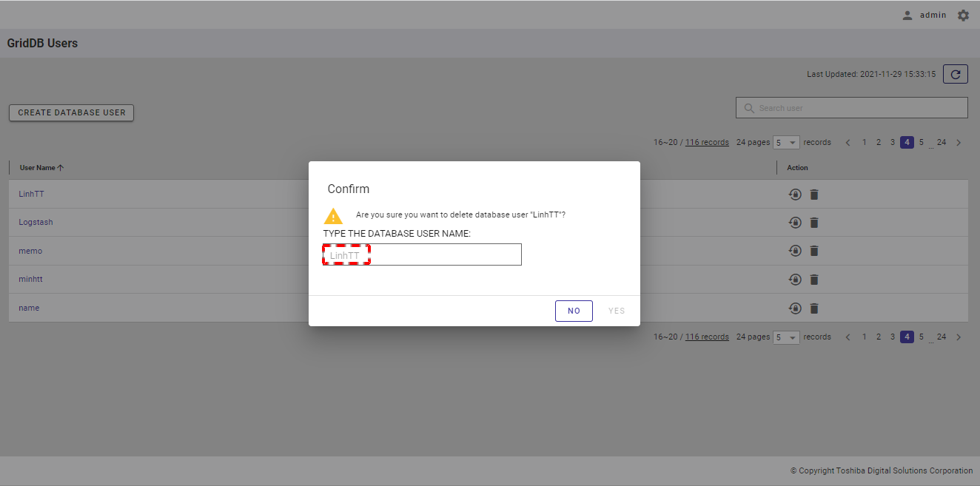Open top records-per-page dropdown
Image resolution: width=980 pixels, height=486 pixels.
coord(786,143)
